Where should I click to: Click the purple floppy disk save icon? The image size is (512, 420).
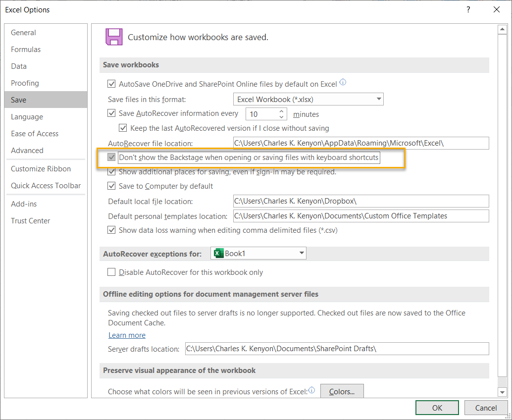[114, 37]
